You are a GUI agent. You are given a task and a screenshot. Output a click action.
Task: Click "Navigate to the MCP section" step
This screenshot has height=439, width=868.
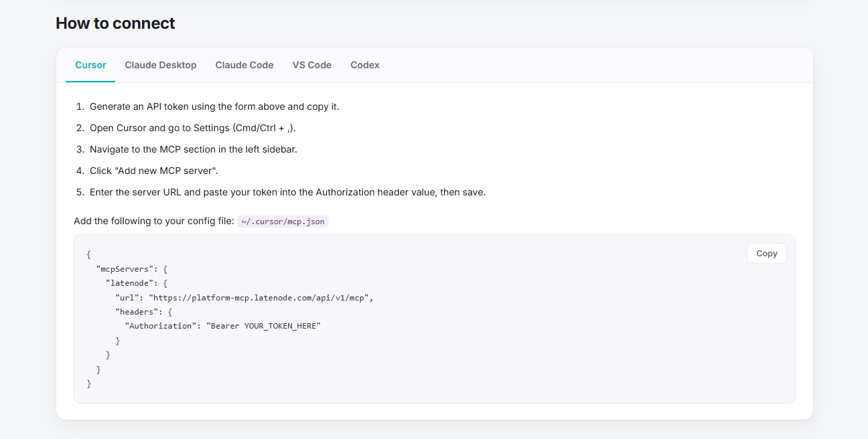pos(194,149)
